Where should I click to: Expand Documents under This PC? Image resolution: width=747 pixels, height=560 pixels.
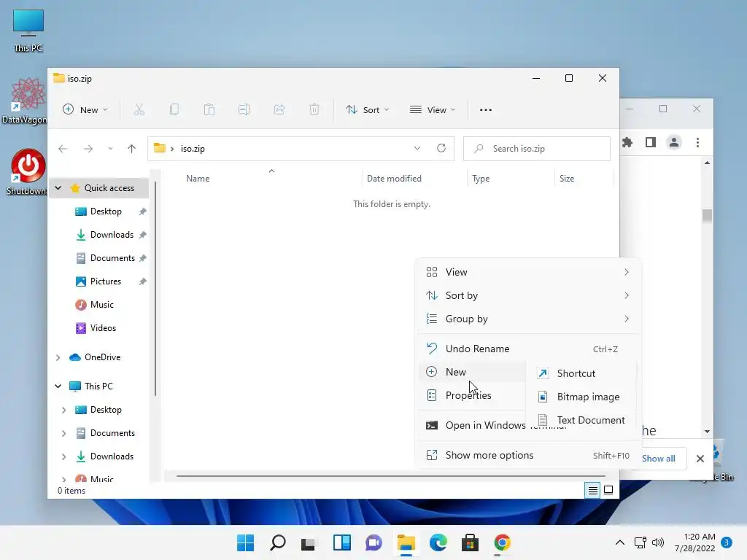tap(64, 433)
